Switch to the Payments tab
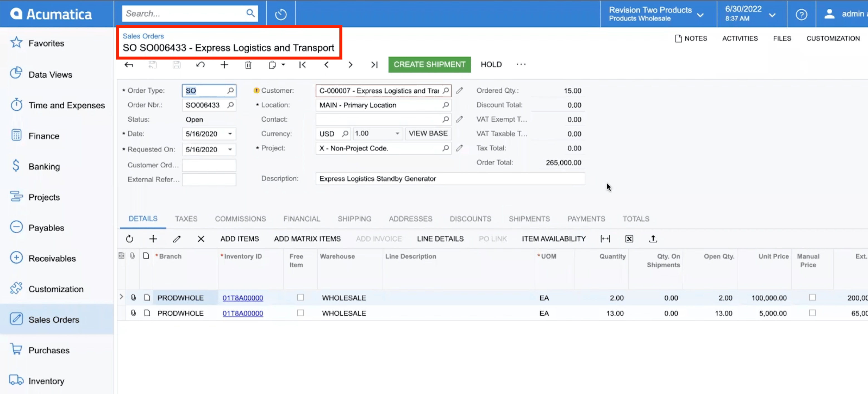The image size is (868, 394). 586,219
